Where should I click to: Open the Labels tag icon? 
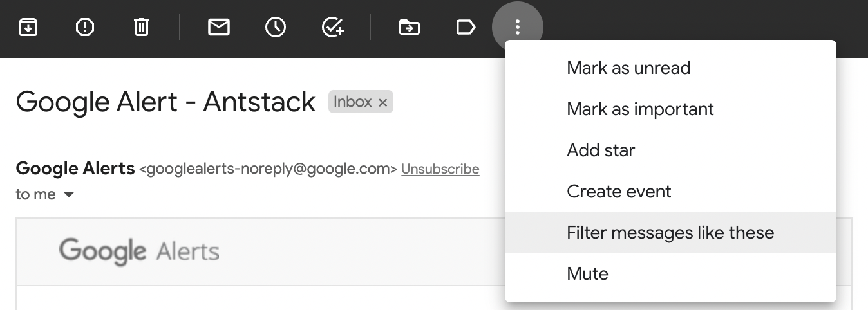[466, 27]
